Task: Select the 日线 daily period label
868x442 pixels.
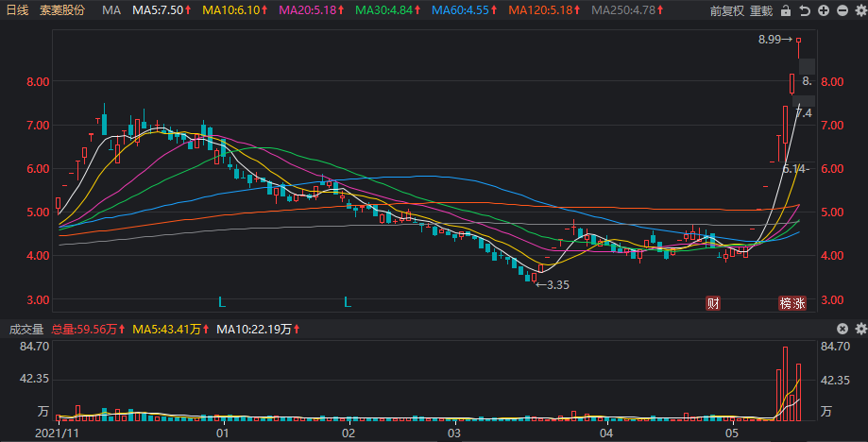Action: (x=17, y=10)
